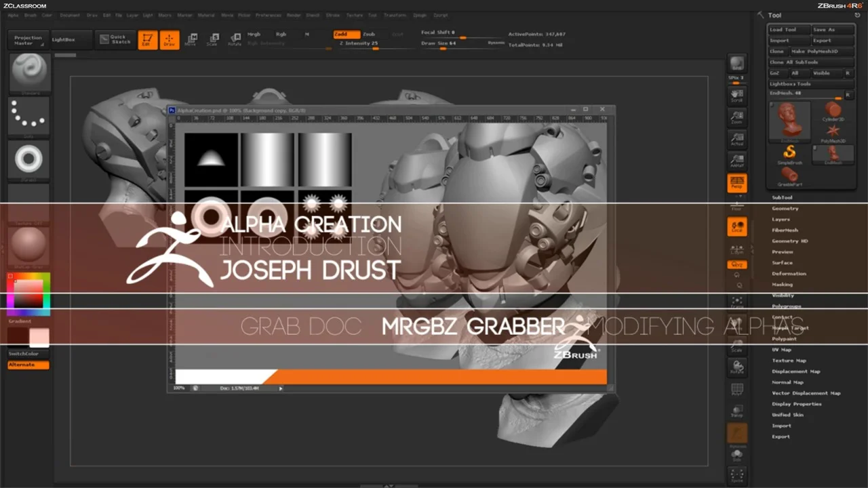The image size is (868, 488).
Task: Open the current brush thumbnail selector
Action: [x=29, y=73]
